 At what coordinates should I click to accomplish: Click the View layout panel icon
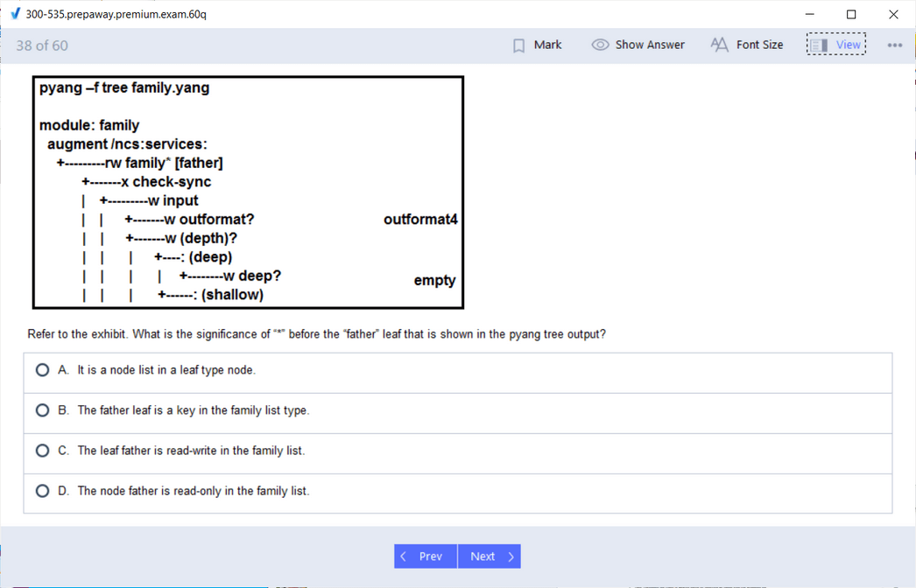pos(819,45)
